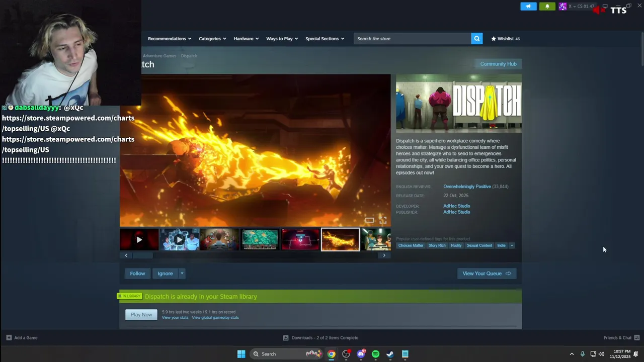Open the Windows notification bell
Viewport: 644px width, 362px height.
click(x=636, y=354)
